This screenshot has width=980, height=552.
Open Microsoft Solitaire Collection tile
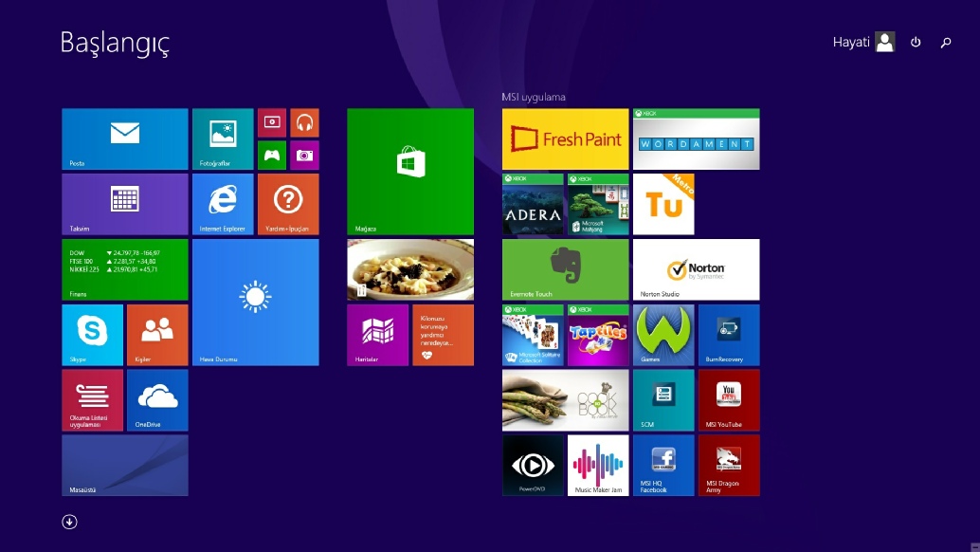534,335
